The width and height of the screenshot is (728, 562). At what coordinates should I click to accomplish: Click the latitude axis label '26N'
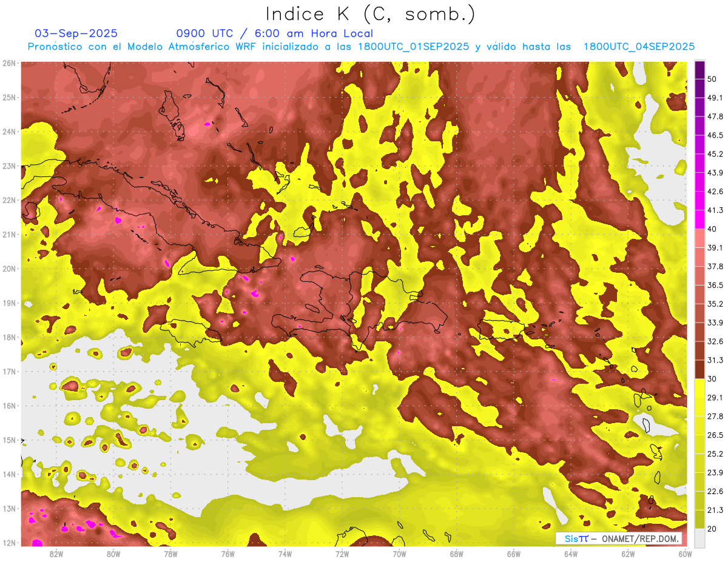[x=9, y=63]
